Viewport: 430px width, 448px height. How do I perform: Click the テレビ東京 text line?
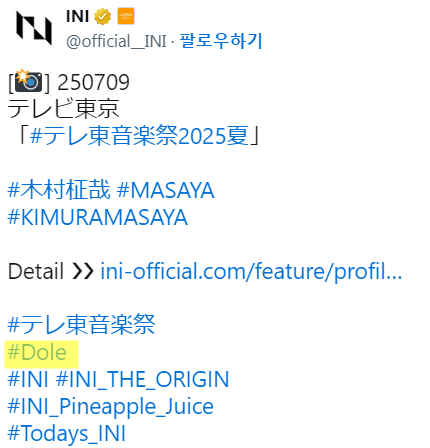click(x=63, y=109)
